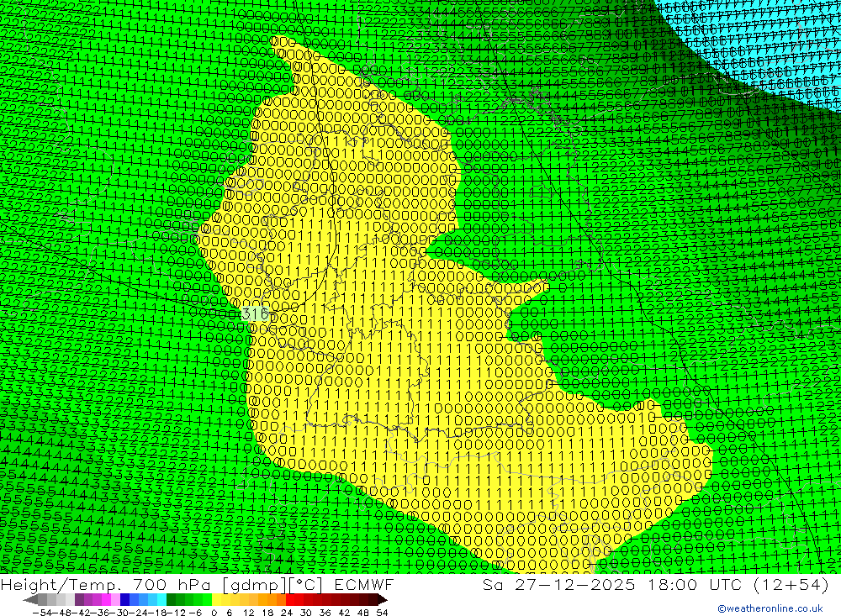Image resolution: width=841 pixels, height=616 pixels.
Task: Click the -30 legend value
Action: (x=119, y=613)
